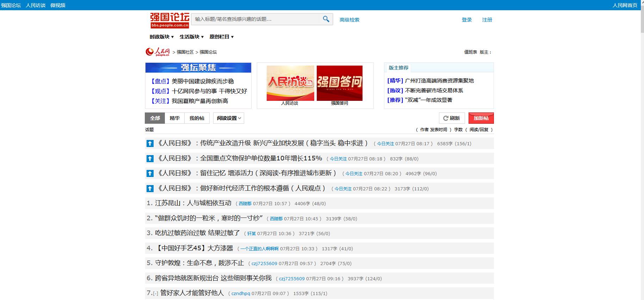The width and height of the screenshot is (644, 300).
Task: Open “双减”一年成效显著 recommendation
Action: [x=428, y=100]
